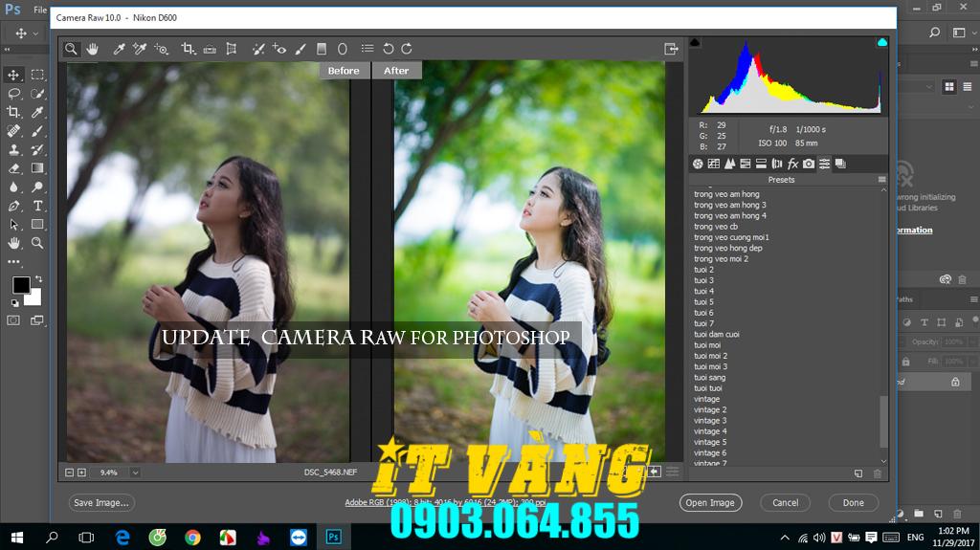
Task: Select Photoshop Move tool
Action: [x=13, y=75]
